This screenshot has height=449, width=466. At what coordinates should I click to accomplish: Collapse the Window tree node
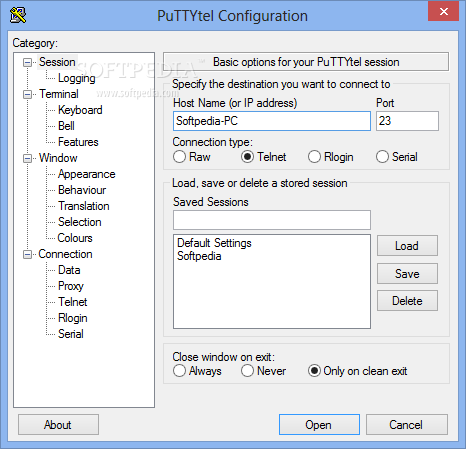pyautogui.click(x=27, y=158)
